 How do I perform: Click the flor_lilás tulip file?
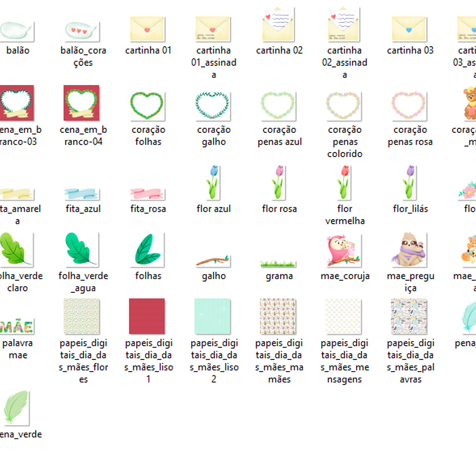click(410, 182)
